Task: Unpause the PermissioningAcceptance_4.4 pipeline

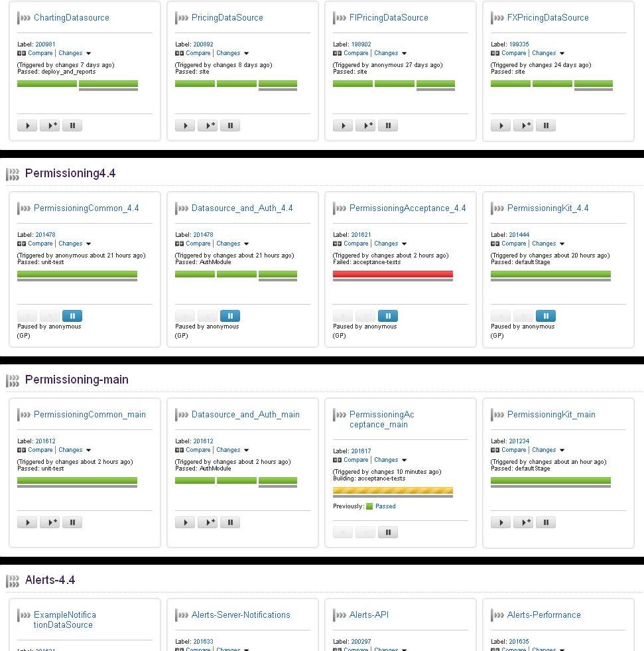Action: point(388,316)
